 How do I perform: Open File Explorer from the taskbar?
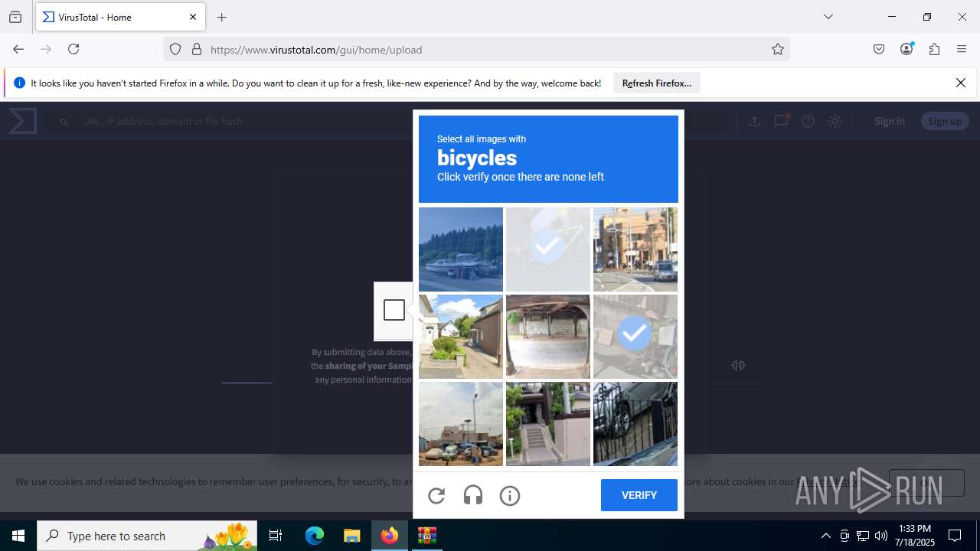(351, 536)
